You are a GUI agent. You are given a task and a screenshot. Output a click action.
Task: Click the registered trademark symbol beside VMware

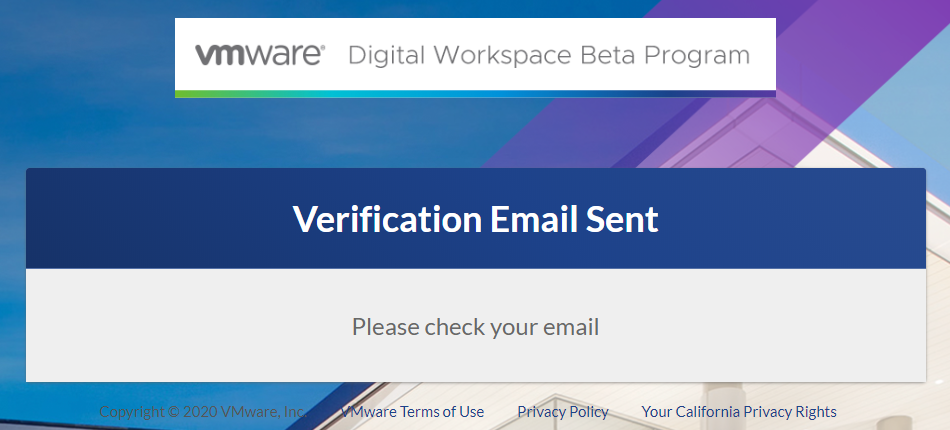[322, 47]
